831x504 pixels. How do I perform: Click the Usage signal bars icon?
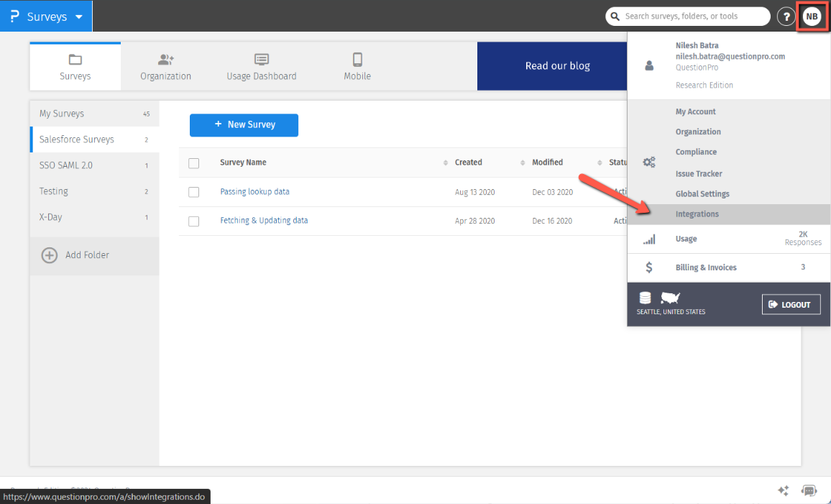click(x=649, y=239)
